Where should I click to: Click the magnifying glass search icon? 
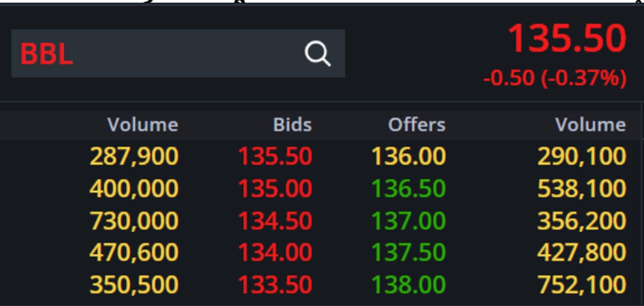click(x=317, y=53)
